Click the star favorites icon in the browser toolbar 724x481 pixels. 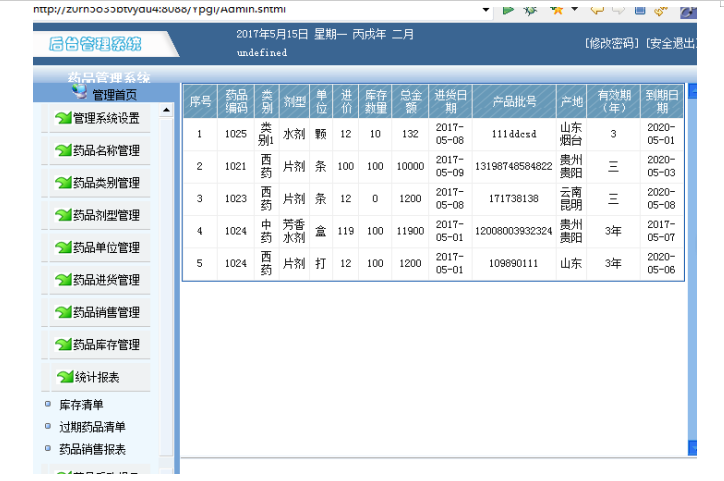557,10
